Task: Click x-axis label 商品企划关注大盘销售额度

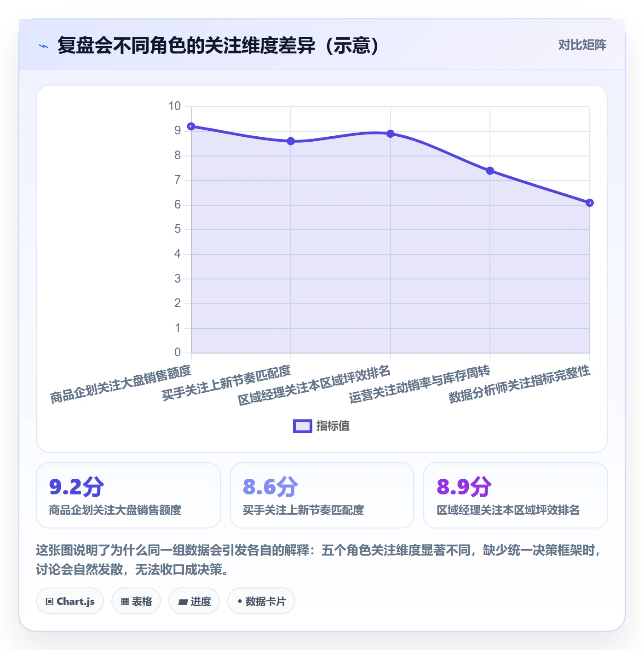Action: (121, 384)
